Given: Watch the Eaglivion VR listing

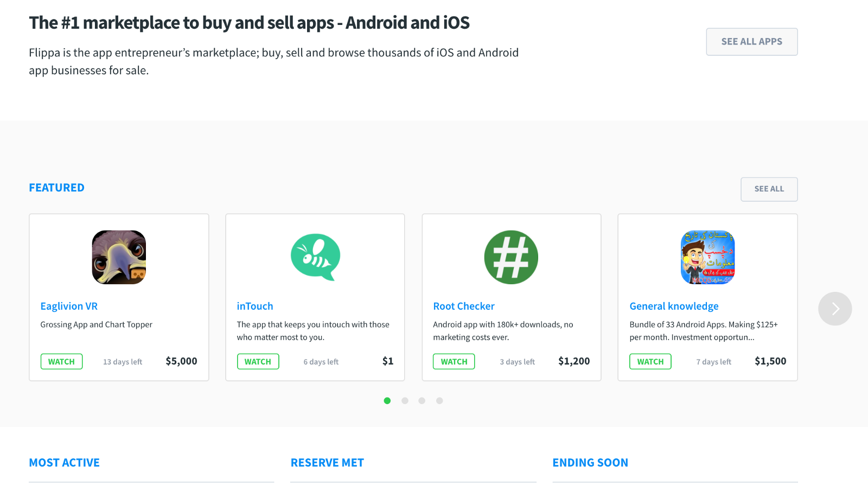Looking at the screenshot, I should click(61, 362).
